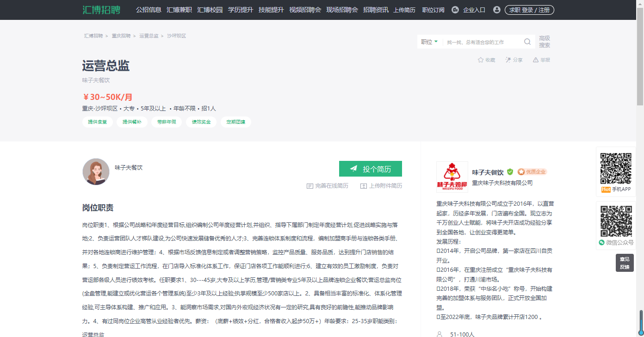Click the 提供餐补 benefit tag

(x=132, y=122)
